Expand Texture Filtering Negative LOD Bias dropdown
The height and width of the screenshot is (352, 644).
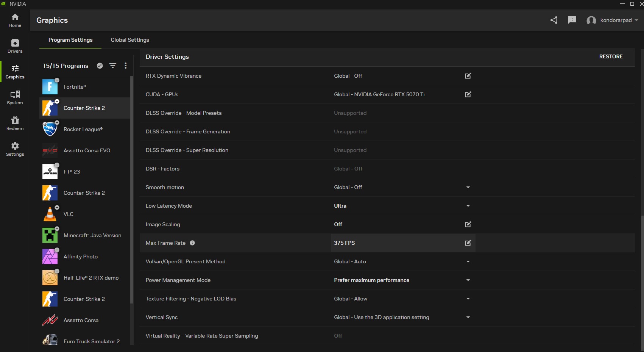(468, 299)
